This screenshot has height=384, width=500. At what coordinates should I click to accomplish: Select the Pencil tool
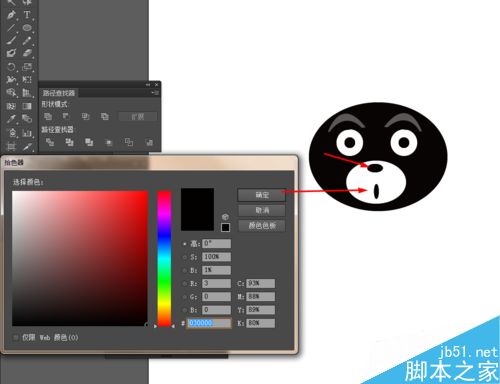coord(27,40)
